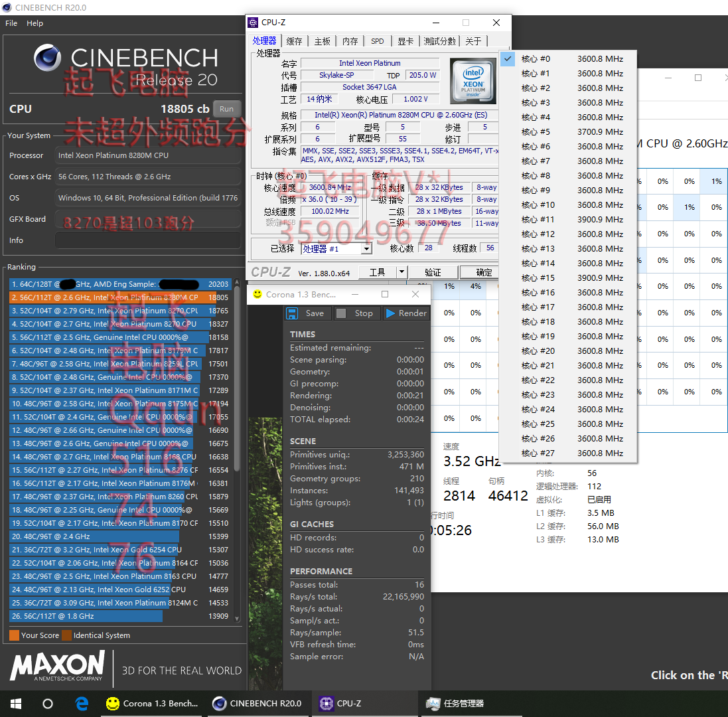The image size is (728, 717).
Task: Open Microsoft Edge from the taskbar
Action: point(82,704)
